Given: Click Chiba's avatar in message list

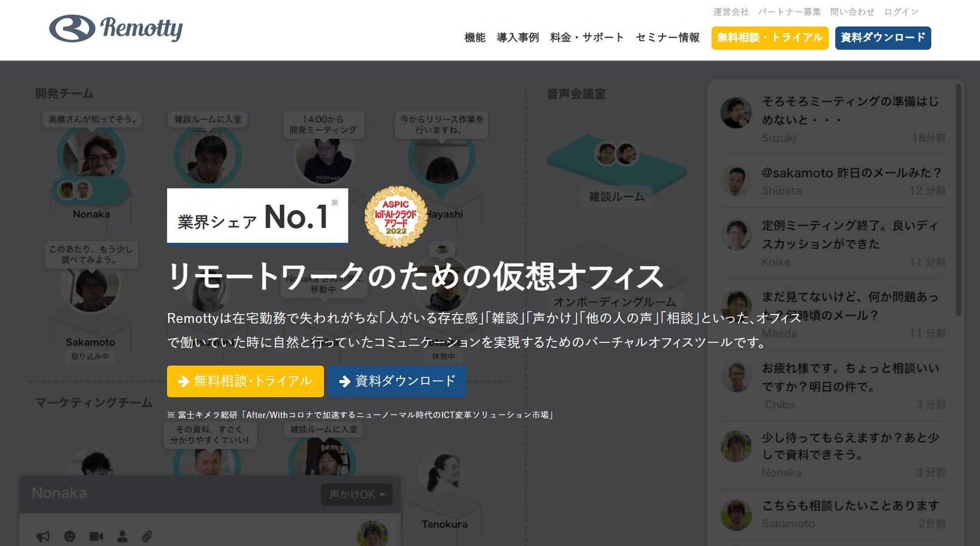Looking at the screenshot, I should pos(736,377).
